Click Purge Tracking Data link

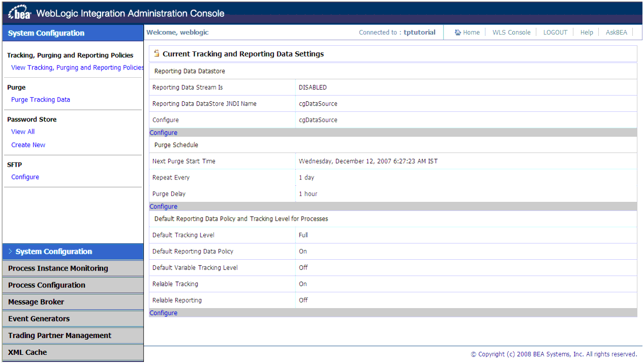point(41,100)
